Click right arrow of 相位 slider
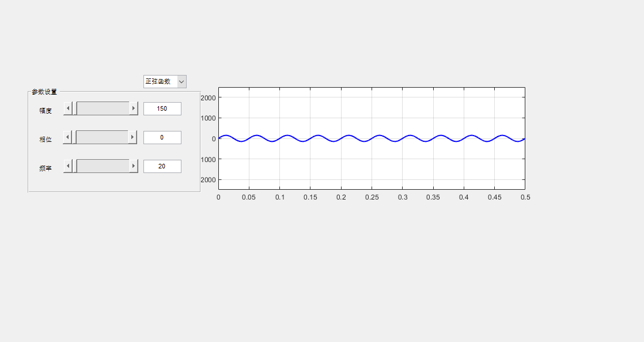This screenshot has height=342, width=644. point(132,137)
